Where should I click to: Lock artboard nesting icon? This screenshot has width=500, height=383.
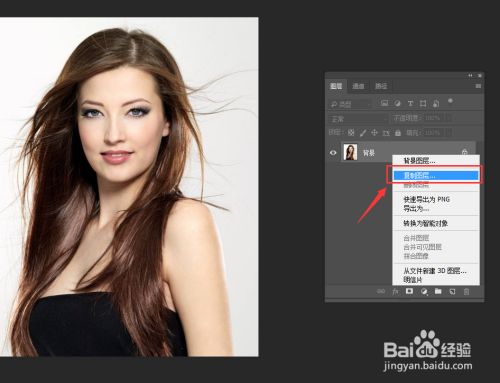[x=386, y=133]
